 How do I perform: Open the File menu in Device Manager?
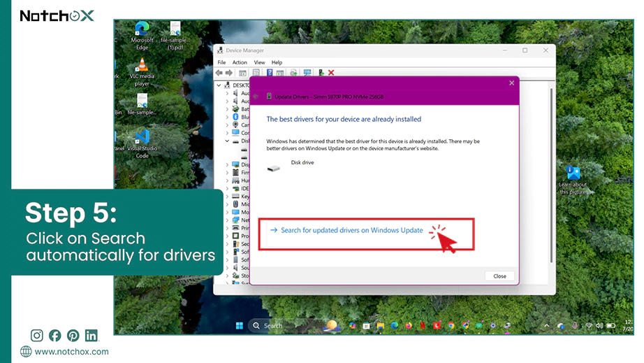tap(221, 62)
